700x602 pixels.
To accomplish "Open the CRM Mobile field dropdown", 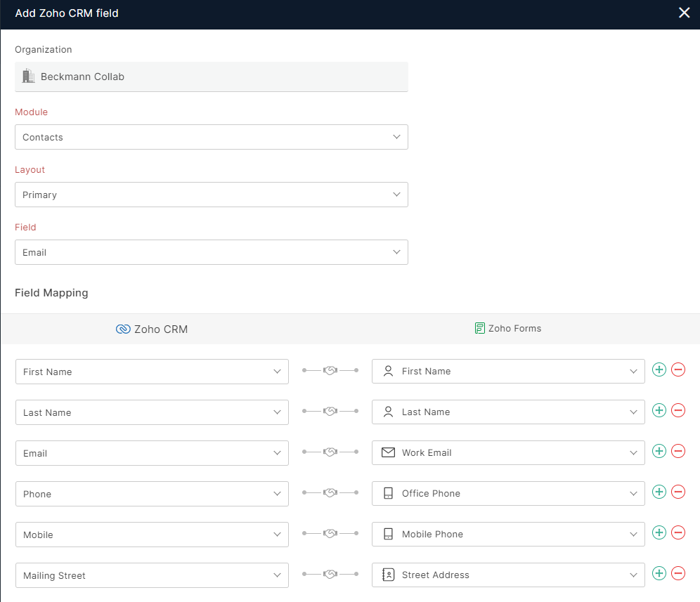I will click(152, 535).
